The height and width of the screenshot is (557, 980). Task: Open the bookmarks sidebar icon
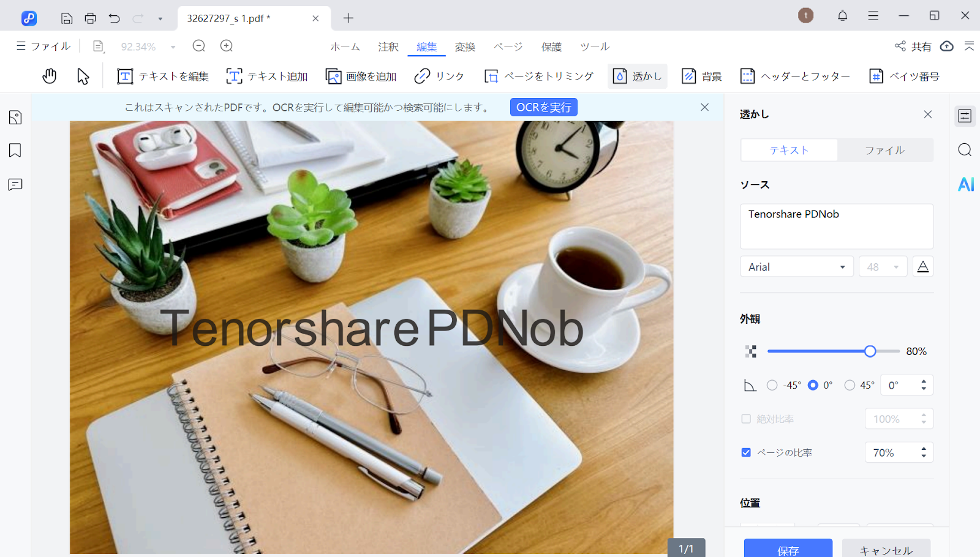coord(15,151)
